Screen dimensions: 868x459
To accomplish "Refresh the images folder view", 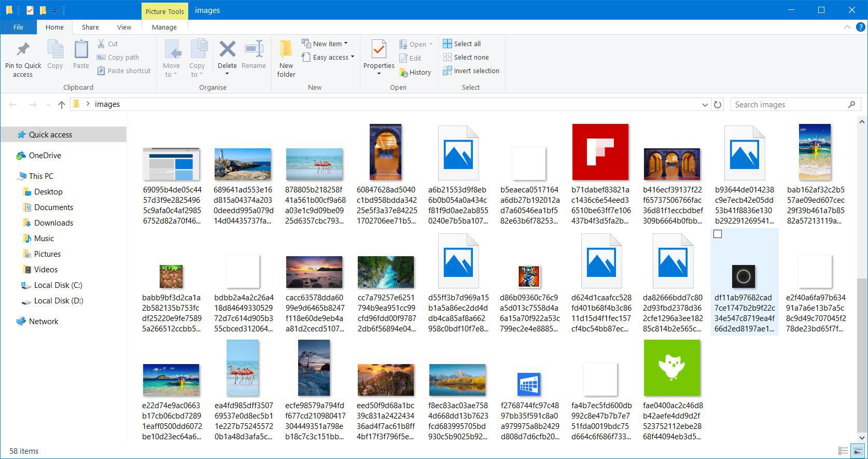I will point(718,105).
